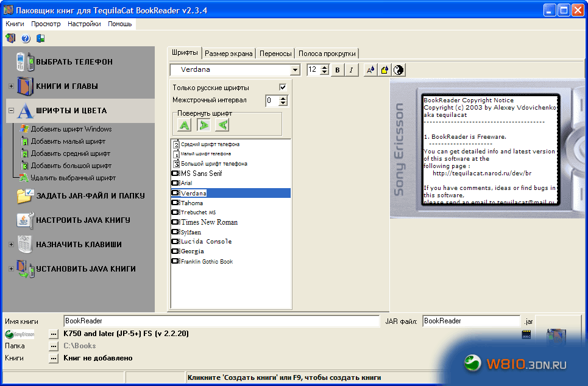Image resolution: width=588 pixels, height=386 pixels.
Task: Click Удалить выбранный шрифт item
Action: coord(73,178)
